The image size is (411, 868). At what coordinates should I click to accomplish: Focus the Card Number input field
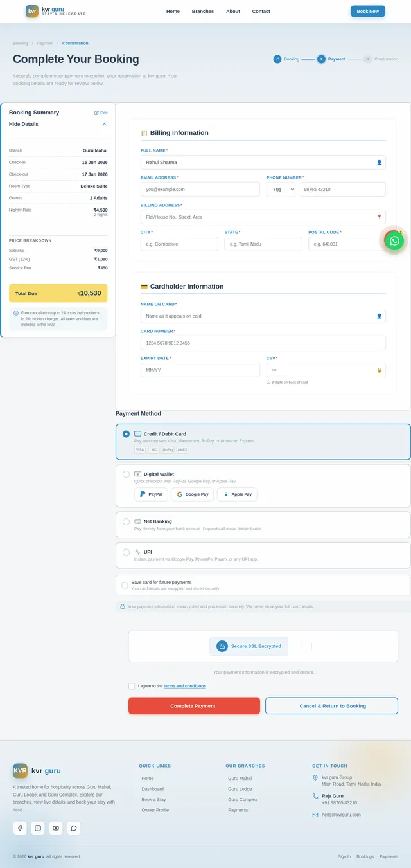263,343
